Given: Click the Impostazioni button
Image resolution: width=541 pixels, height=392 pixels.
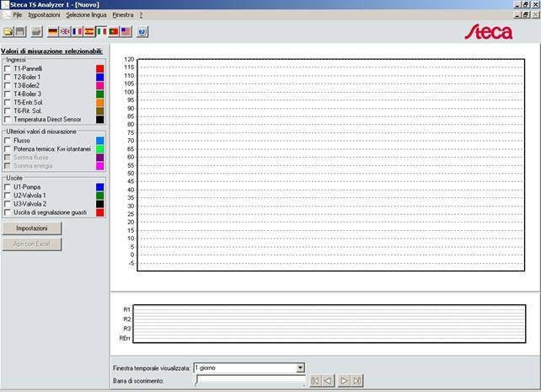Looking at the screenshot, I should [x=32, y=228].
